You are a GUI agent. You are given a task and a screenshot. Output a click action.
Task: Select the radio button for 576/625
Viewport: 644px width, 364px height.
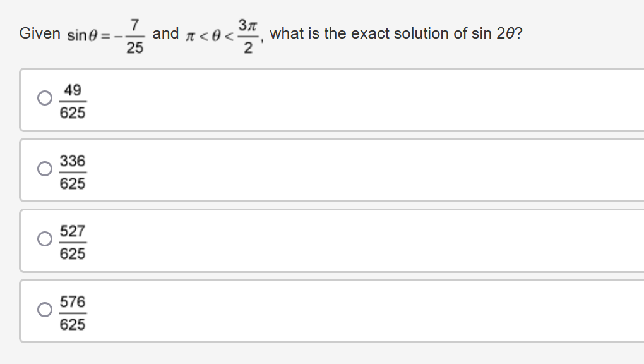pyautogui.click(x=43, y=310)
